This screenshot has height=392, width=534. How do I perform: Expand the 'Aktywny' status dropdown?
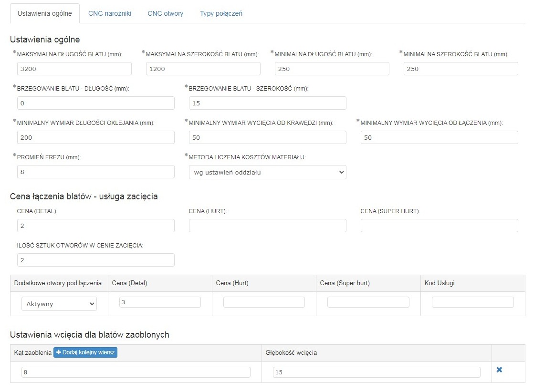[x=59, y=304]
